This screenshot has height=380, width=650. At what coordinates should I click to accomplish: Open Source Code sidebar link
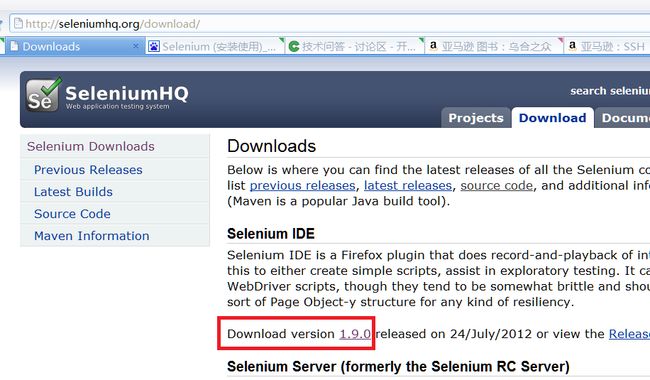click(73, 214)
